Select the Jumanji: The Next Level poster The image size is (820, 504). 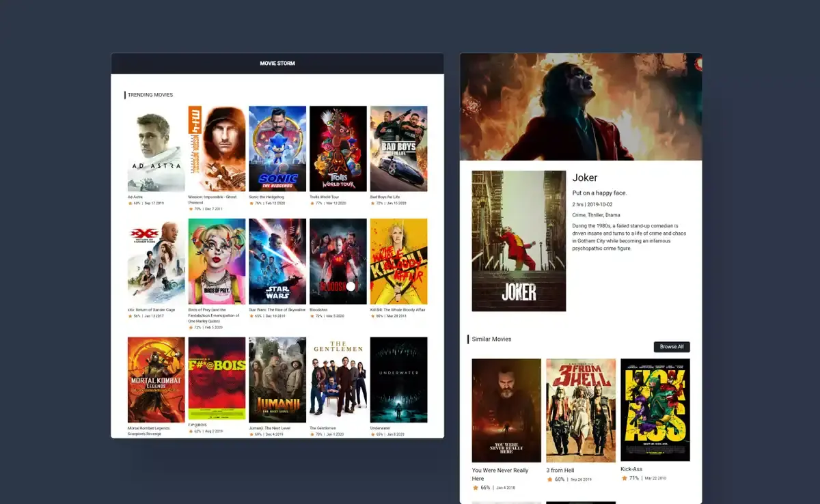tap(277, 380)
